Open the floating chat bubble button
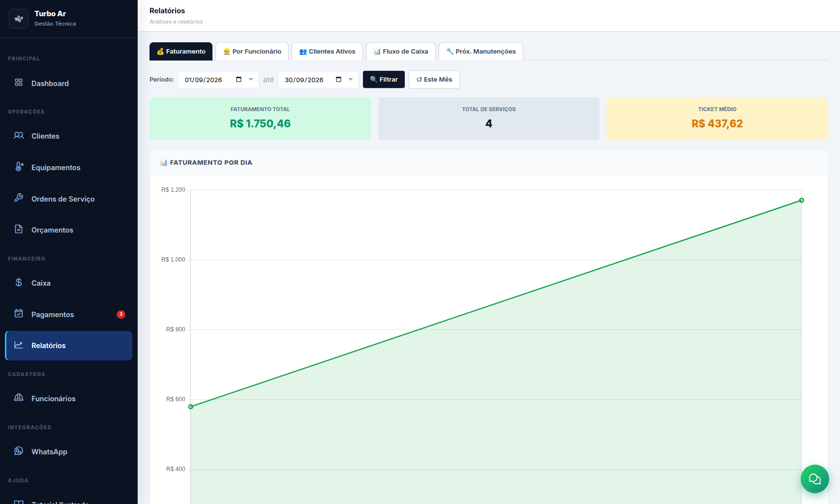 point(815,479)
